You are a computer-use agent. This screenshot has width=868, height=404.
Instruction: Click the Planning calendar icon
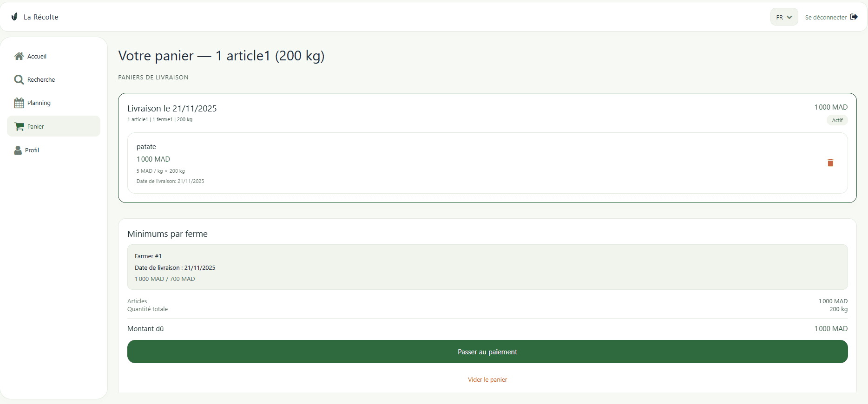click(19, 103)
